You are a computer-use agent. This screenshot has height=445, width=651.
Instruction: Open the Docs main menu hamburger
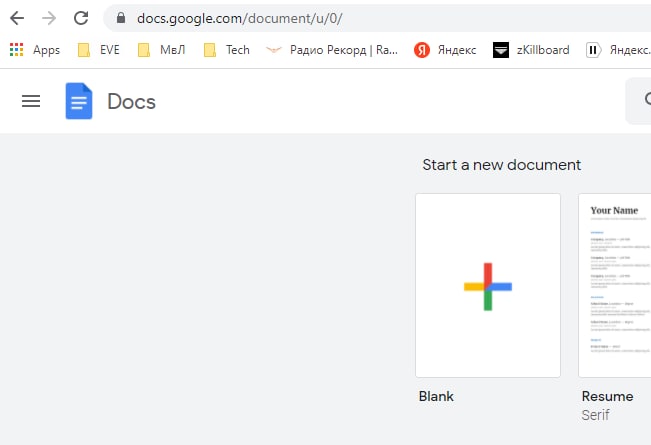pyautogui.click(x=31, y=101)
